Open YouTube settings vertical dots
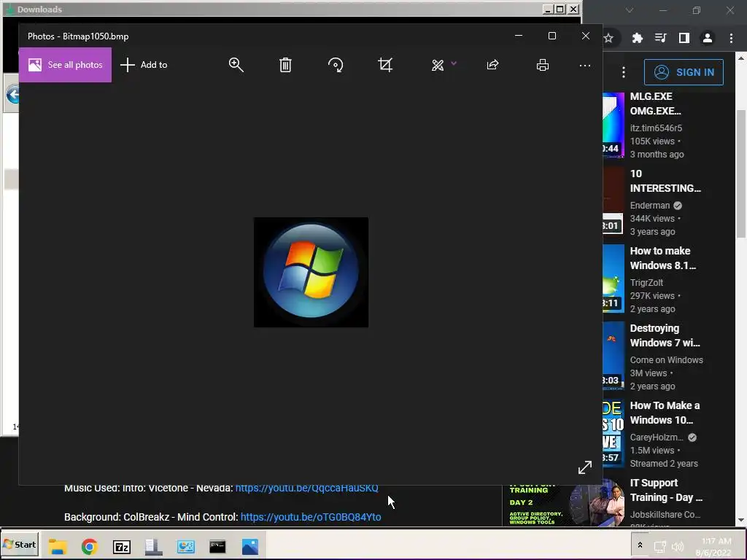The image size is (747, 560). [x=624, y=72]
